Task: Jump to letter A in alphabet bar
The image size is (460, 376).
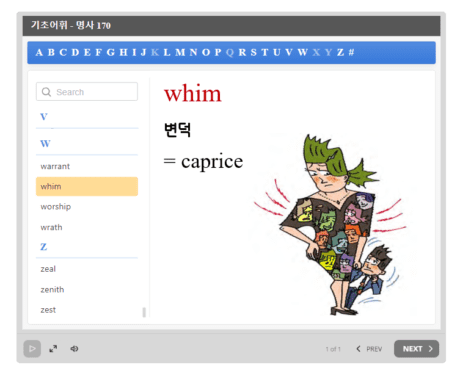Action: click(39, 53)
